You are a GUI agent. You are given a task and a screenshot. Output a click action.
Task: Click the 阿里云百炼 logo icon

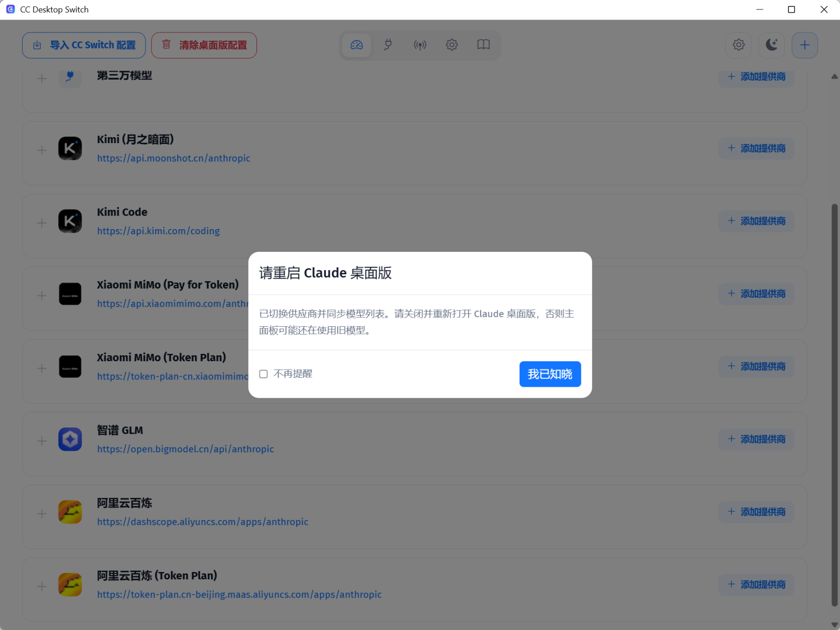(x=70, y=512)
